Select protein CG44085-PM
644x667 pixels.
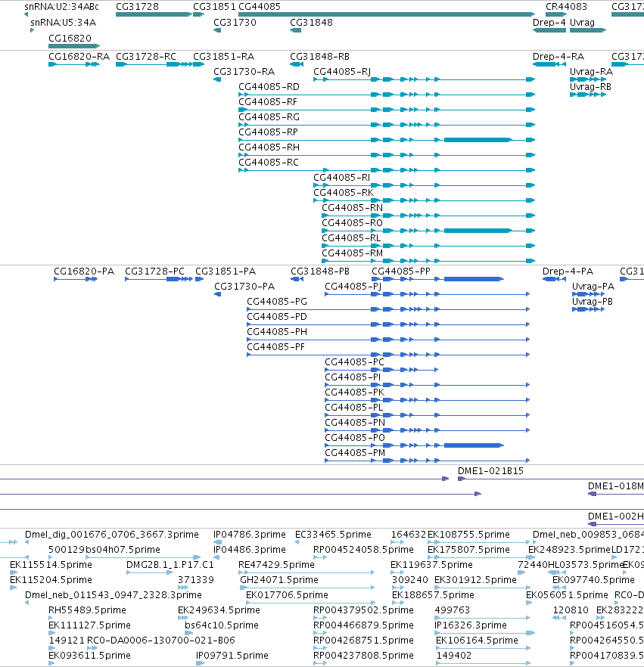[x=427, y=461]
